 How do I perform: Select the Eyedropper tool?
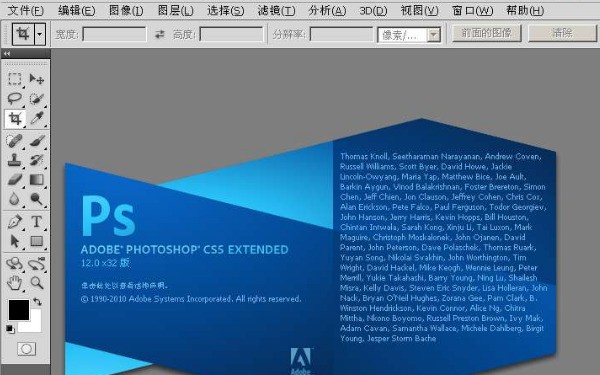pos(36,119)
